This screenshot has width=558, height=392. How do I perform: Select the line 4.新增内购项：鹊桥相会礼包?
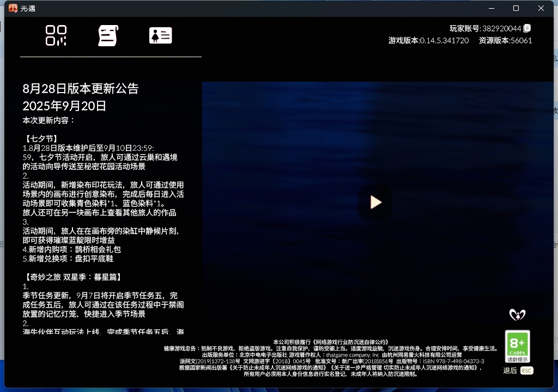[71, 249]
